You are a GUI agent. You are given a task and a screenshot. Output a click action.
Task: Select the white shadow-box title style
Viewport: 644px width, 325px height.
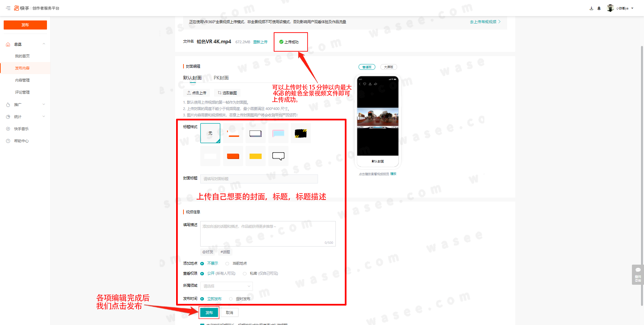[x=256, y=133]
